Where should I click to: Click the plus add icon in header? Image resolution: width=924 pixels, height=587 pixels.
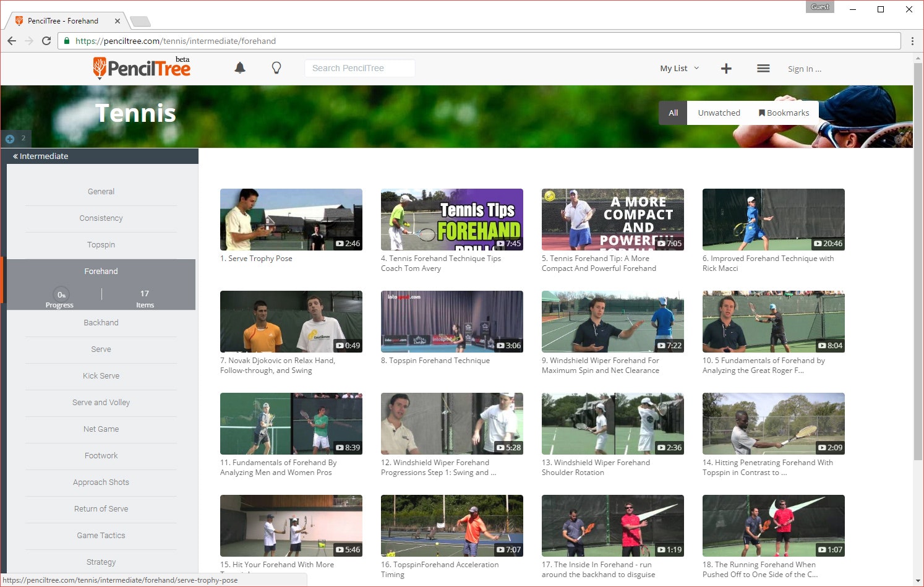(726, 69)
